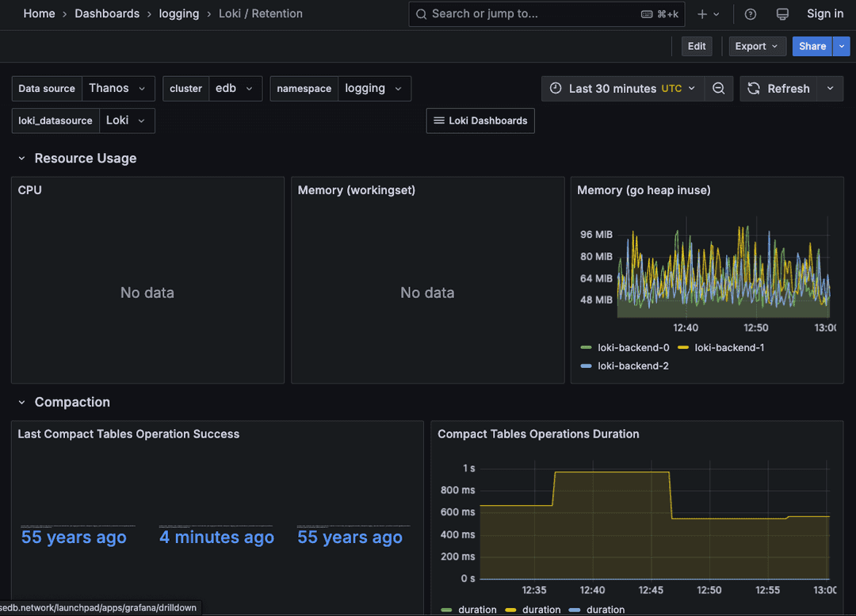Open the Loki Dashboards list

pyautogui.click(x=480, y=121)
